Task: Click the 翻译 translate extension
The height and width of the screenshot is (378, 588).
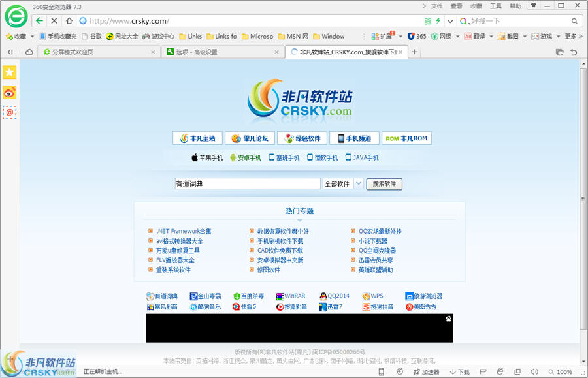Action: [475, 37]
